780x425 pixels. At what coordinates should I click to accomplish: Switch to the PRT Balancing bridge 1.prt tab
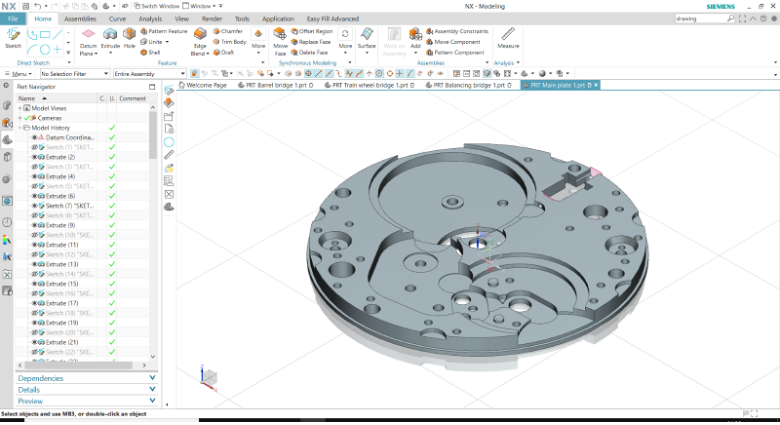(x=469, y=85)
